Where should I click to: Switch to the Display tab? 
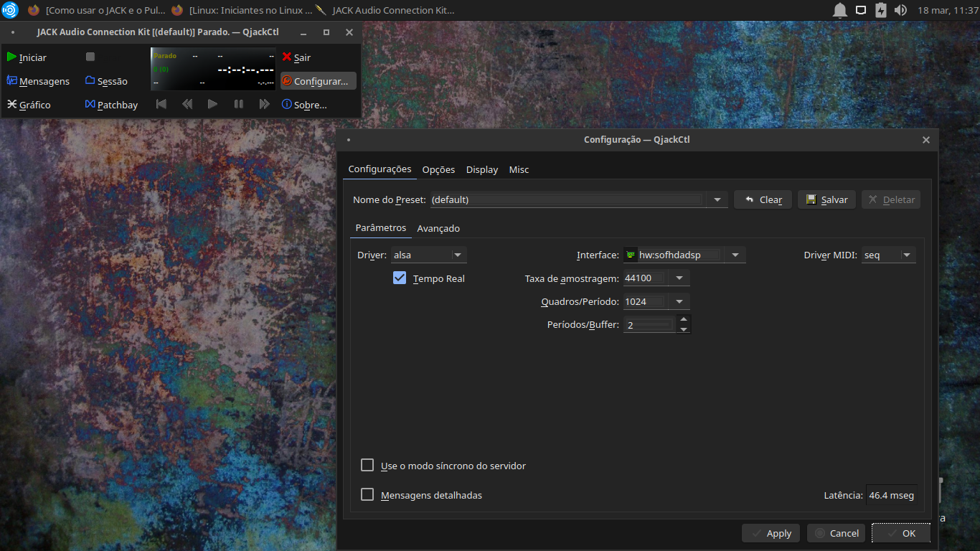pos(482,169)
